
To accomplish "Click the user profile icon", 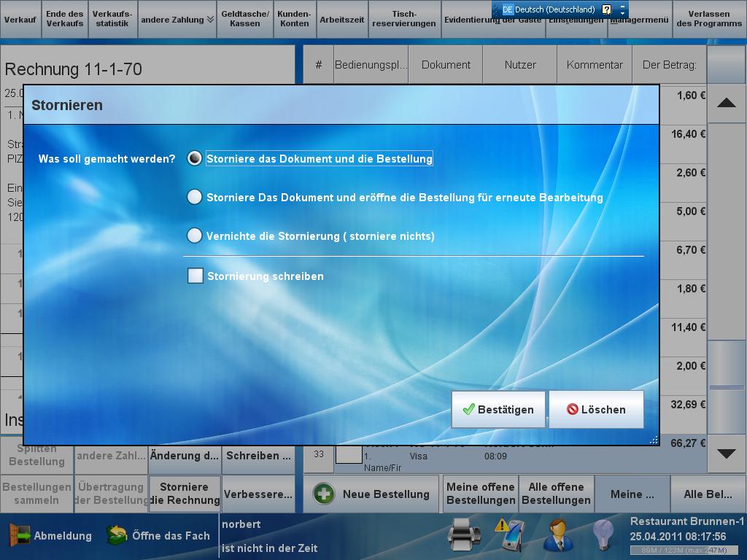I will [558, 536].
